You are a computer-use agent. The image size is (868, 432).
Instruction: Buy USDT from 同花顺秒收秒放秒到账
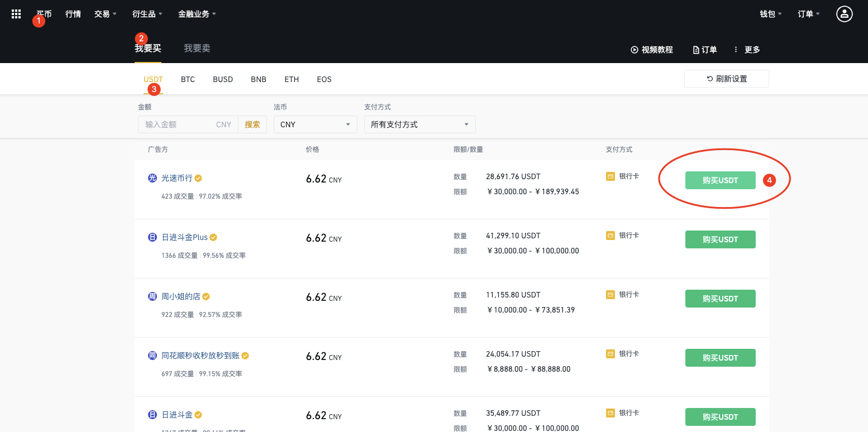click(721, 358)
